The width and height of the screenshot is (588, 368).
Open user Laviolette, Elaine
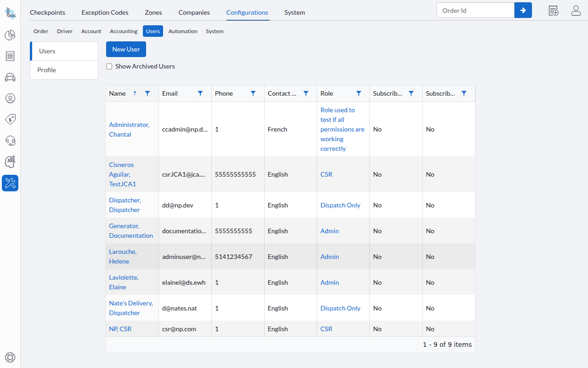124,282
